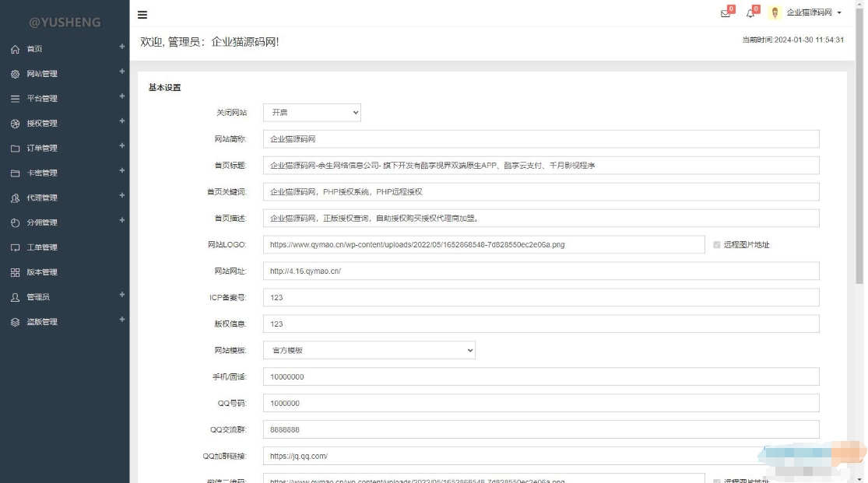Click the pie-chart icon beside 分佣管理

15,222
